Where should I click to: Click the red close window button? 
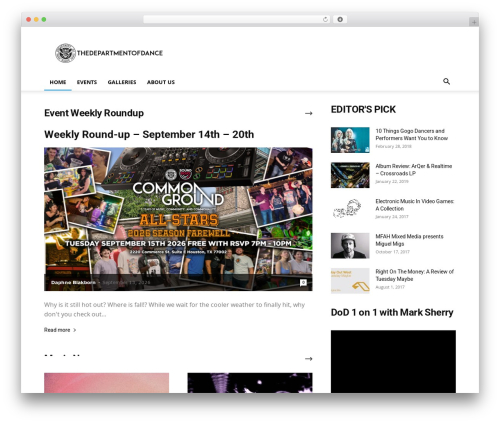point(29,19)
